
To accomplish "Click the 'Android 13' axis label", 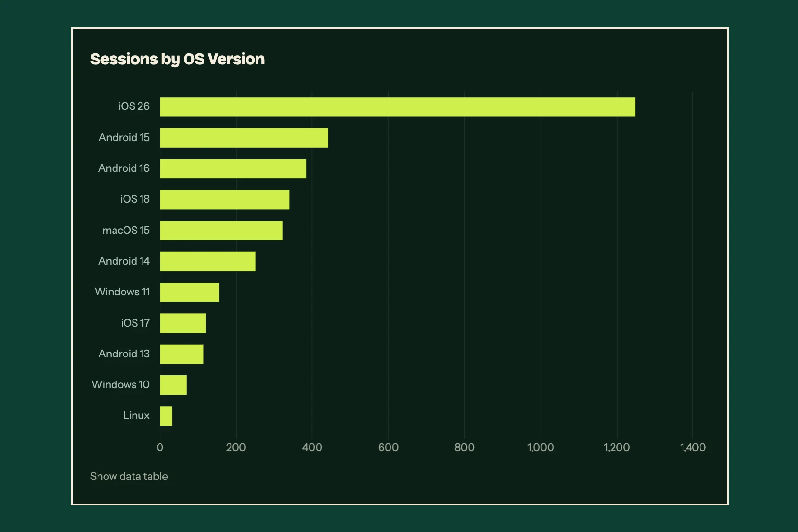I will pos(124,354).
